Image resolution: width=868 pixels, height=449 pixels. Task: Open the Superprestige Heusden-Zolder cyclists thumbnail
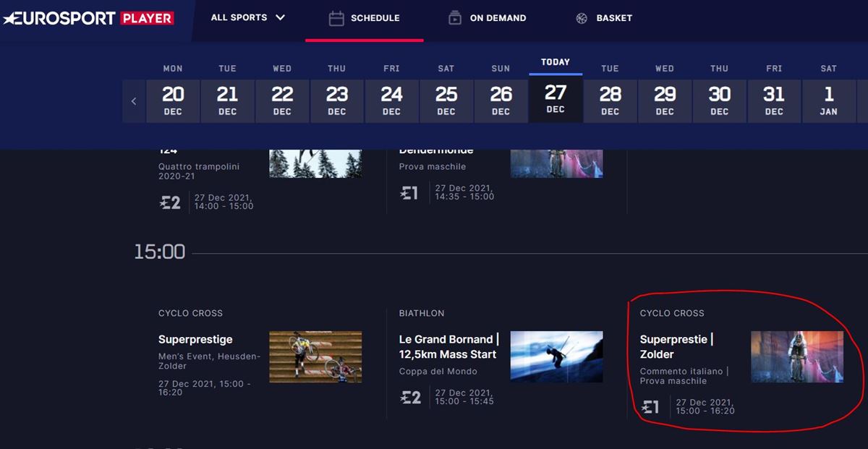(x=315, y=356)
